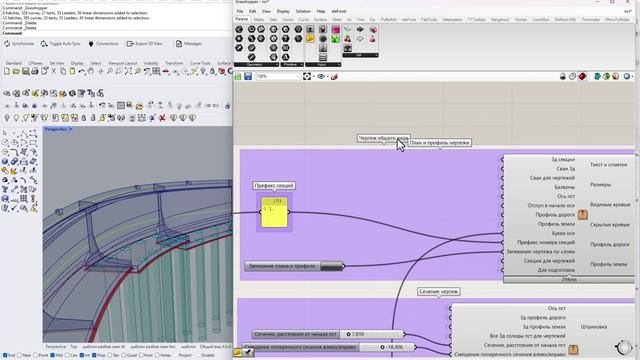Click Grasshopper open file green icon
Image resolution: width=640 pixels, height=360 pixels.
coord(238,76)
